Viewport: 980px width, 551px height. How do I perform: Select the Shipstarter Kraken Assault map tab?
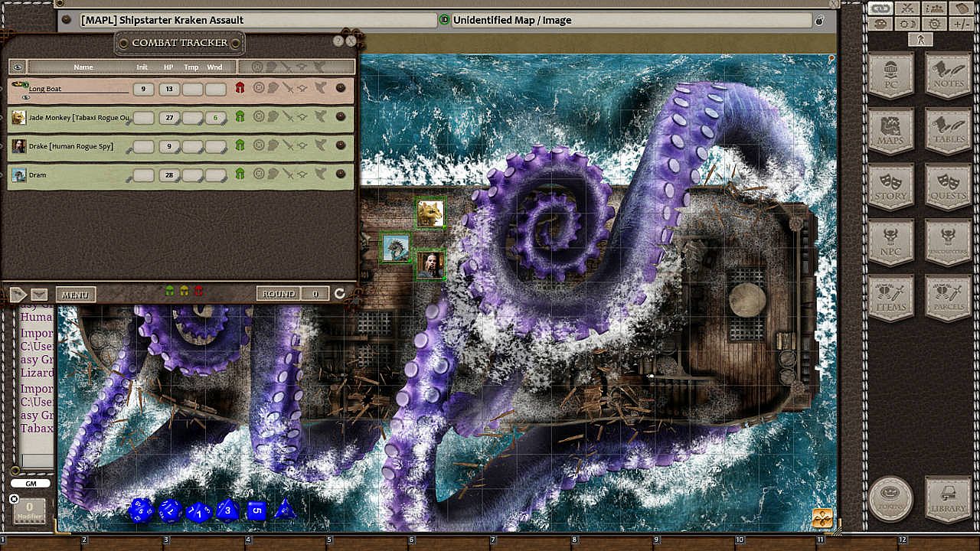(x=247, y=21)
